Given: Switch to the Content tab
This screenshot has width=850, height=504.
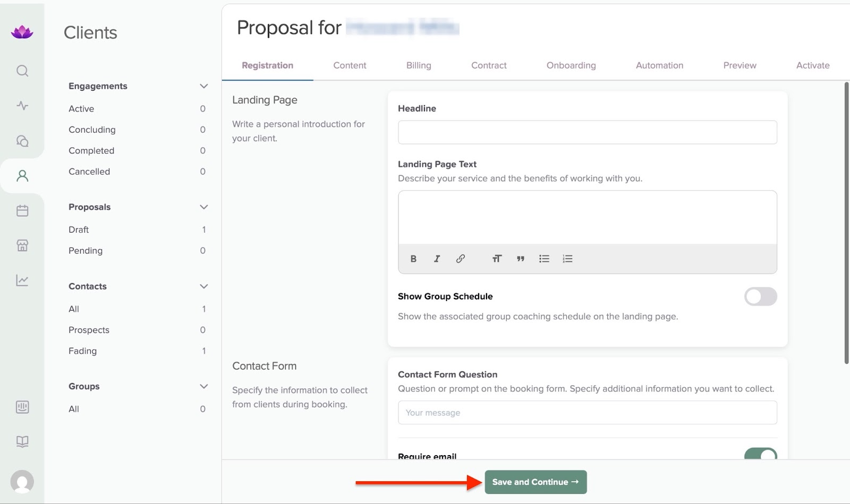Looking at the screenshot, I should point(350,65).
